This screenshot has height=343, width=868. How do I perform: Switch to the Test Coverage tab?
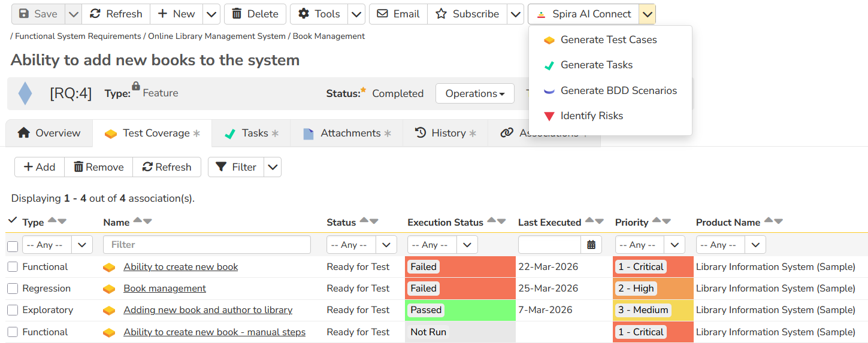[152, 133]
